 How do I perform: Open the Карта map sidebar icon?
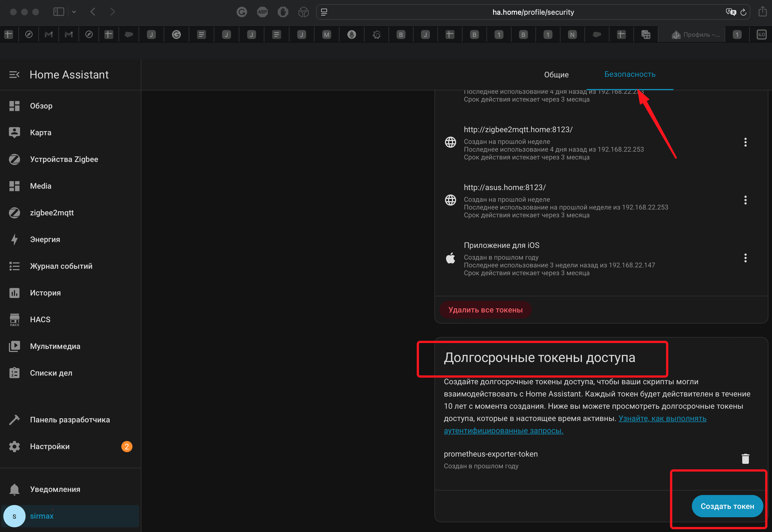click(x=14, y=133)
